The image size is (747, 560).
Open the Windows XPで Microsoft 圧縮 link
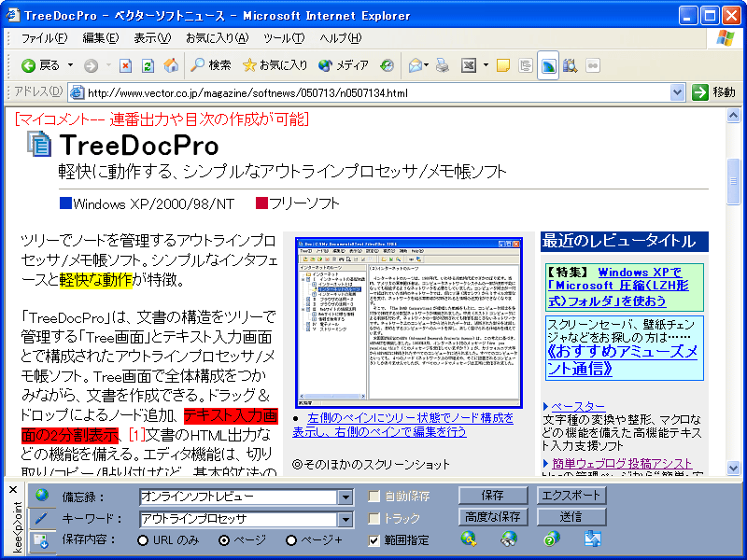619,287
